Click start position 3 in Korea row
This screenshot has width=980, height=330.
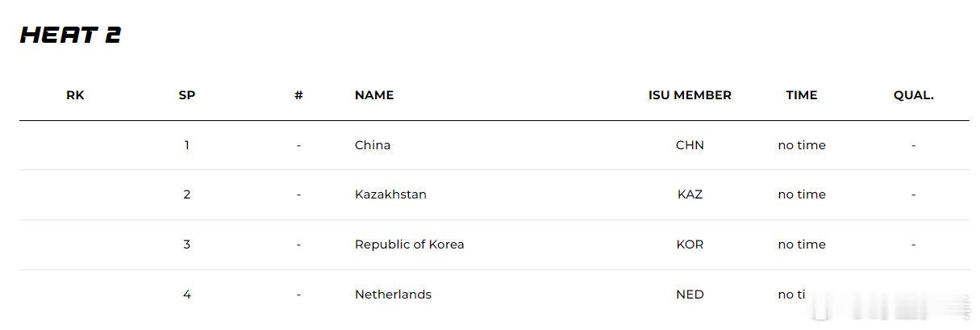tap(186, 244)
